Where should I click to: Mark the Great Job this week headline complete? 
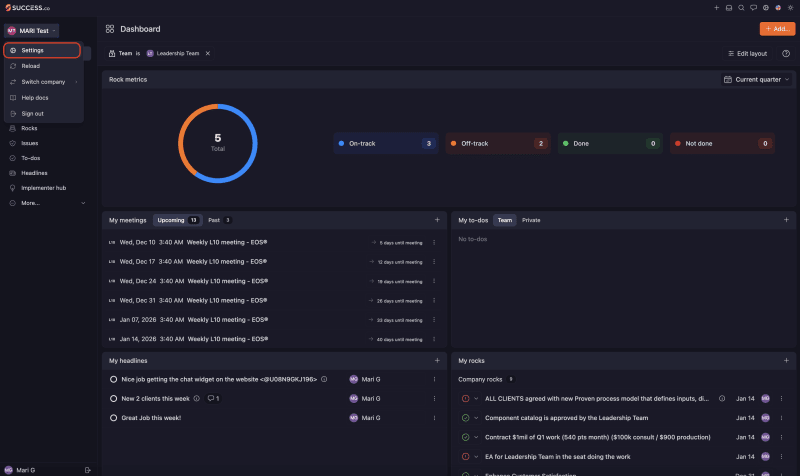113,418
